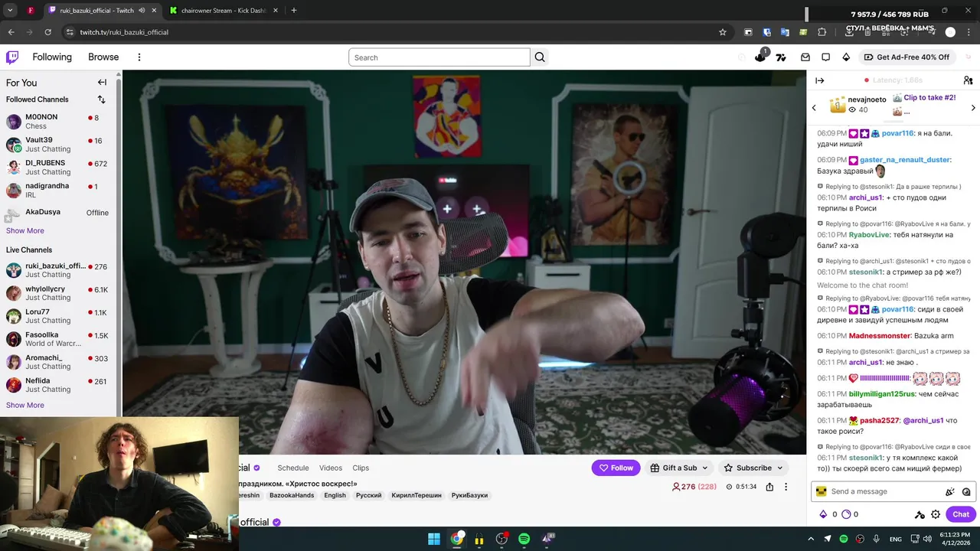980x551 pixels.
Task: Click the browser address bar URL
Action: pos(124,32)
